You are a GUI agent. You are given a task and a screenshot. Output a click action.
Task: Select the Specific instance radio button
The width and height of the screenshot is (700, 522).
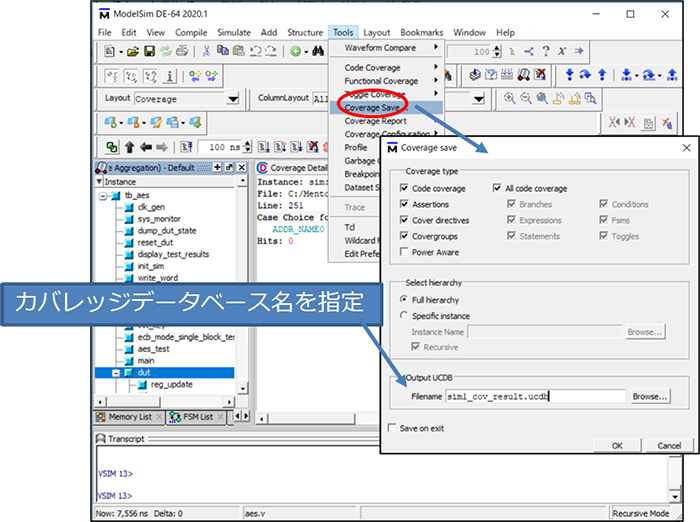pyautogui.click(x=404, y=315)
